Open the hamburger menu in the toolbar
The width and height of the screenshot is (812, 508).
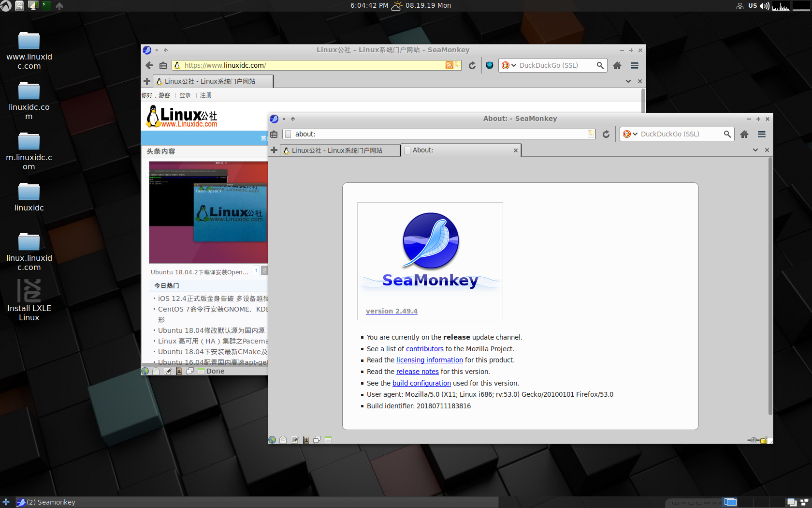(761, 134)
